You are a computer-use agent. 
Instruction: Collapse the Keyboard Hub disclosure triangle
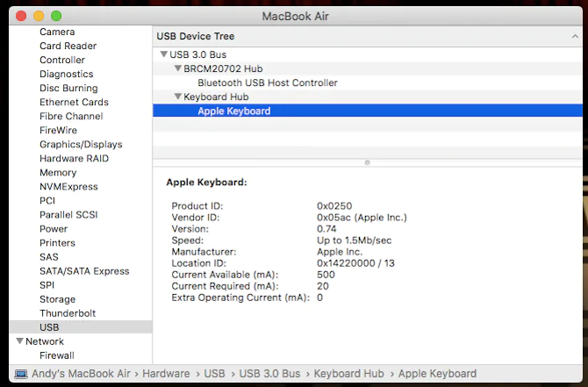click(x=177, y=97)
